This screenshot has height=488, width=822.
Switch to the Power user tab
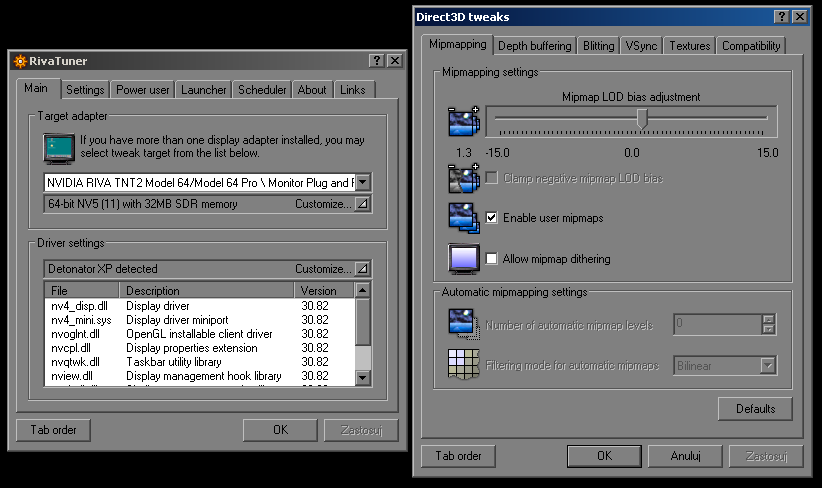pyautogui.click(x=143, y=90)
